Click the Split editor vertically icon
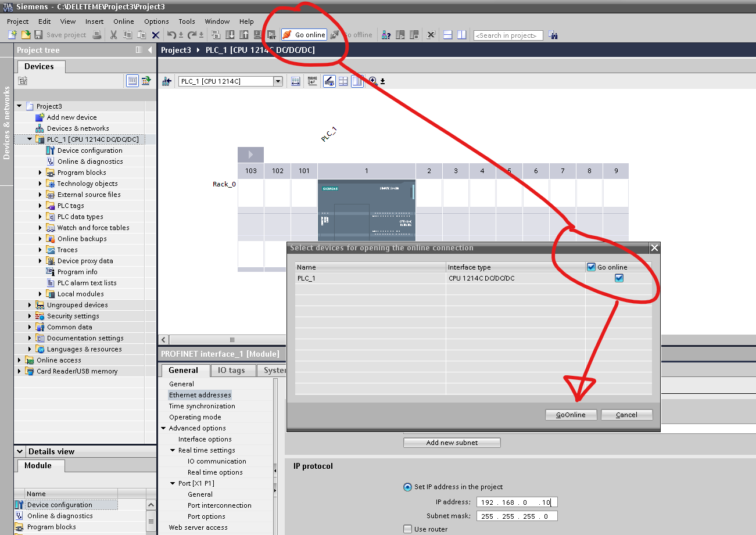This screenshot has width=756, height=535. [x=461, y=35]
